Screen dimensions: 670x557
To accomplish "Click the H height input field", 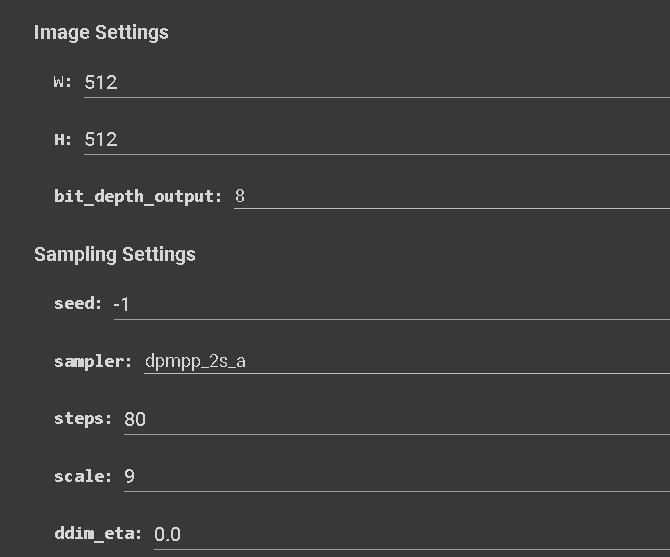I will coord(377,140).
